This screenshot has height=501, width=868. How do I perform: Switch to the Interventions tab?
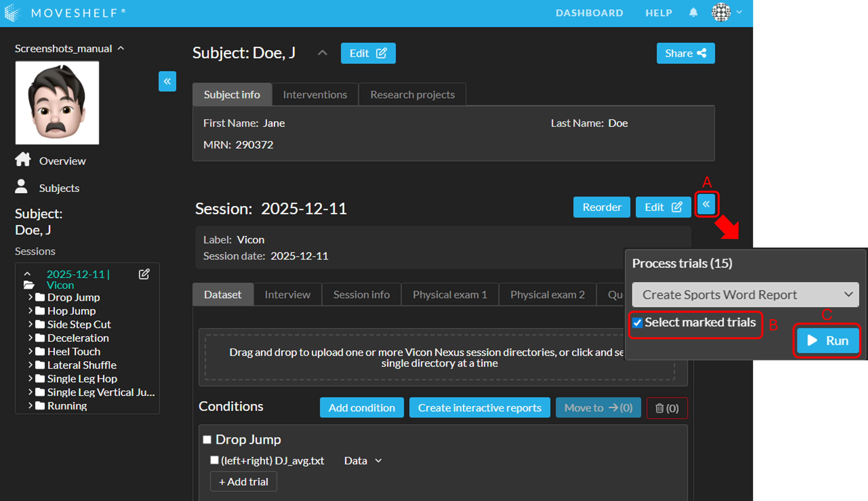tap(315, 95)
